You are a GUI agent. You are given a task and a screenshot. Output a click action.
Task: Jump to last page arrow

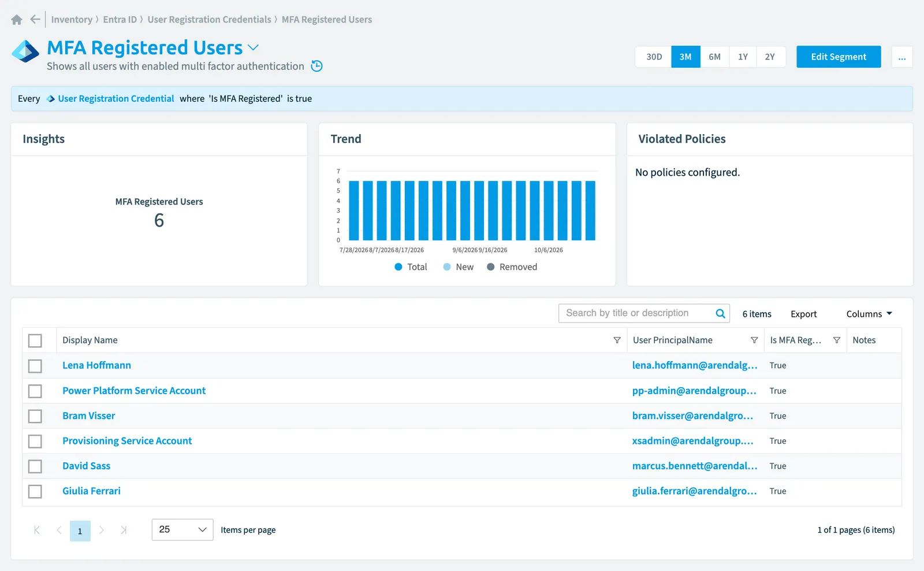[124, 530]
